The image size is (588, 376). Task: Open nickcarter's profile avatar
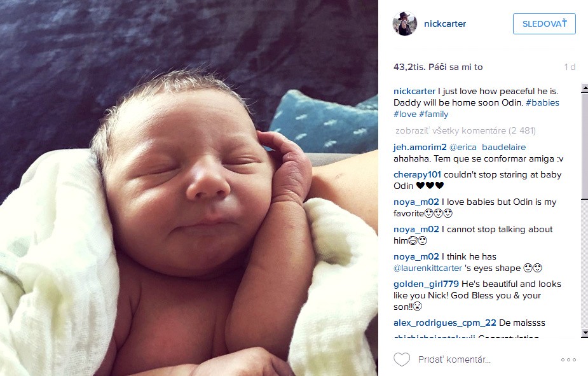click(405, 24)
